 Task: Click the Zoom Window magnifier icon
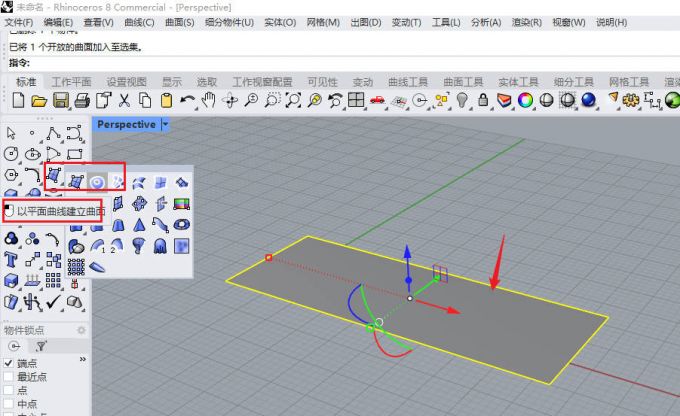[x=272, y=101]
